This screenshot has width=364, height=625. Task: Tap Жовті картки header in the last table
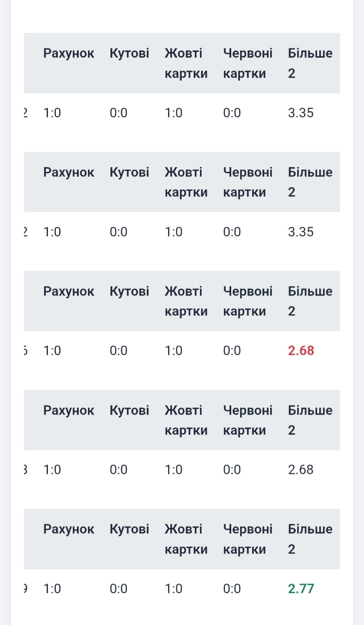[186, 539]
